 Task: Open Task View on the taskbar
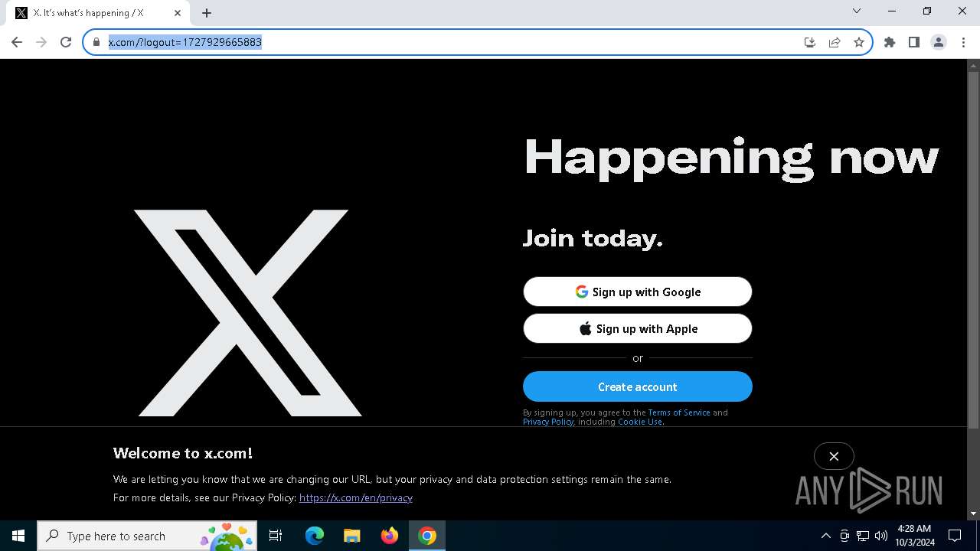(x=276, y=536)
